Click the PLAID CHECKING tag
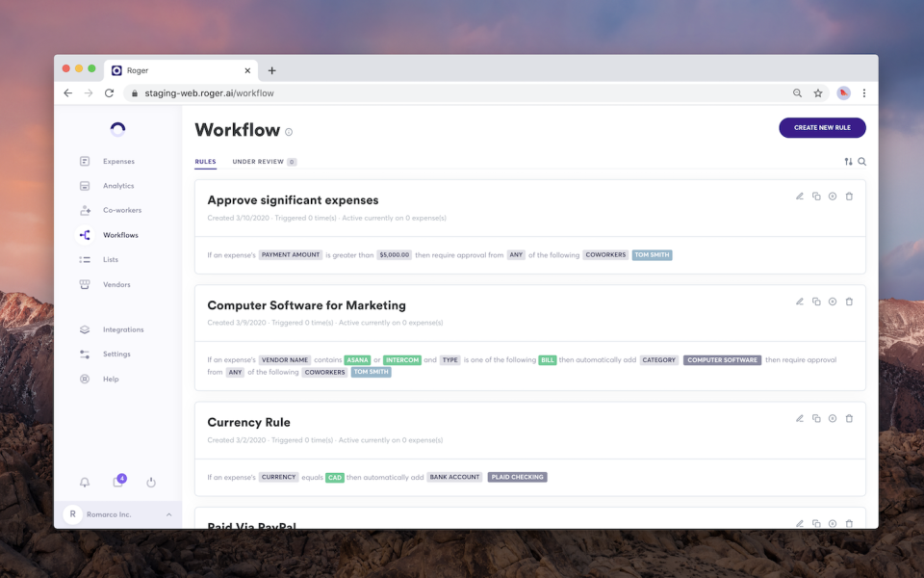 point(518,477)
